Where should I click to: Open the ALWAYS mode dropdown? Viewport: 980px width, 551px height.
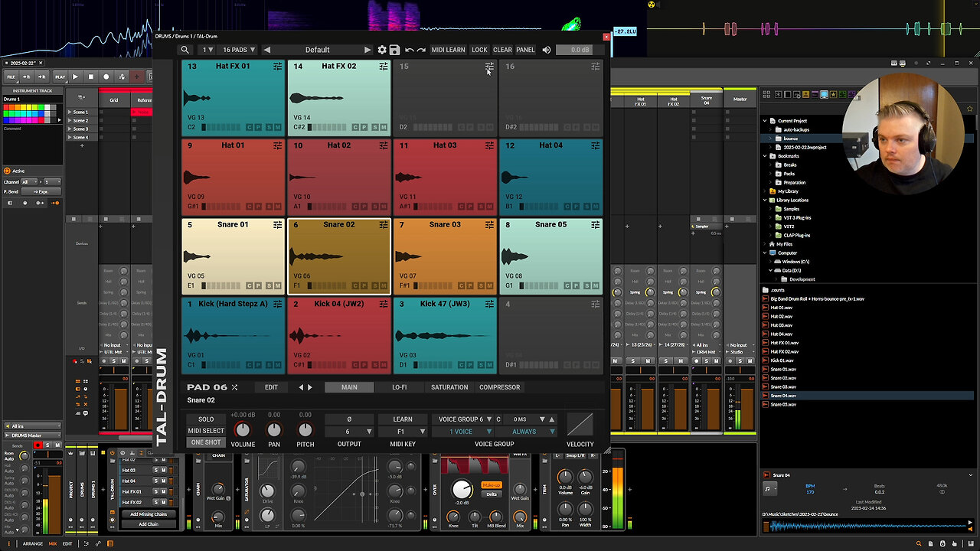[528, 432]
